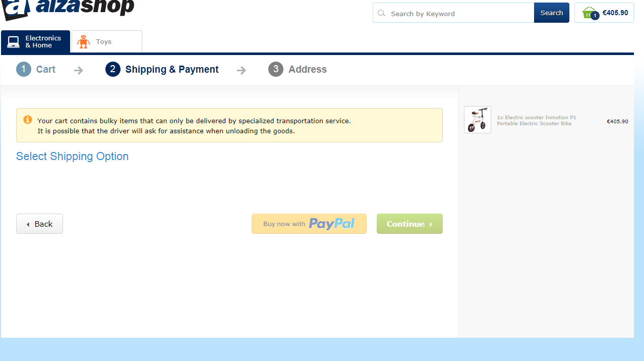Click the search magnifier icon

(382, 13)
